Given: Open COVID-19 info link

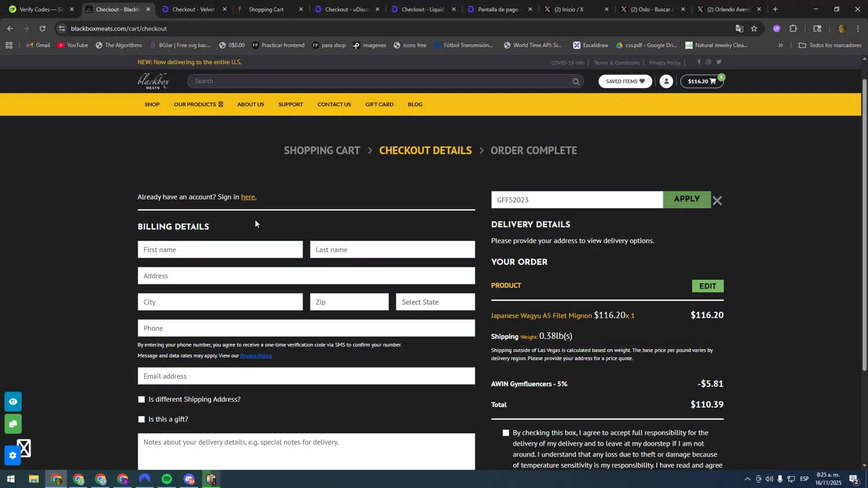Looking at the screenshot, I should [x=568, y=62].
